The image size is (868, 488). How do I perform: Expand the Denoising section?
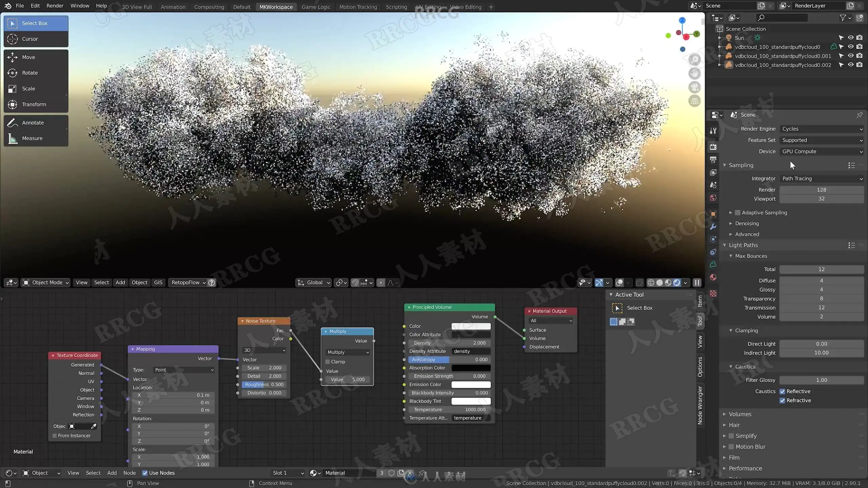pyautogui.click(x=747, y=223)
